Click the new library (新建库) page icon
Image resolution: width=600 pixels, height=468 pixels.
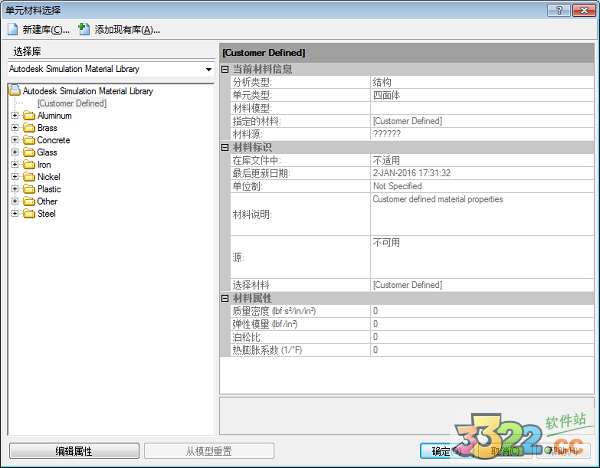coord(13,29)
